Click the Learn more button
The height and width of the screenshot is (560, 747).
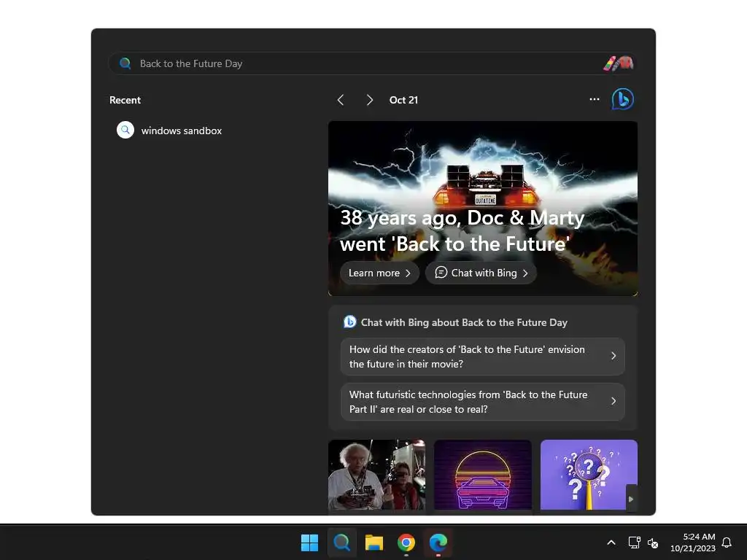379,273
